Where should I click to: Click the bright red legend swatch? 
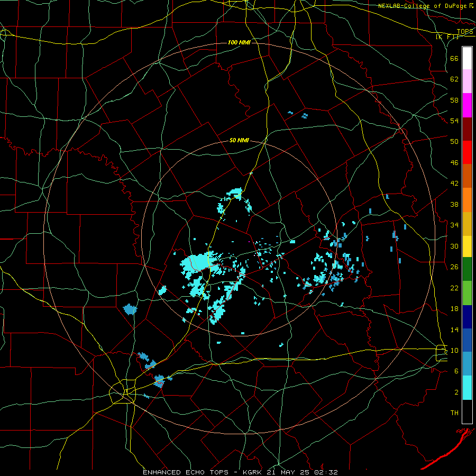point(467,152)
